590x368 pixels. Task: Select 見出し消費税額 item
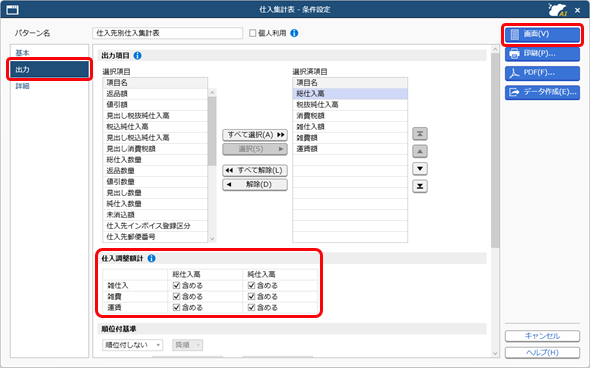(155, 149)
